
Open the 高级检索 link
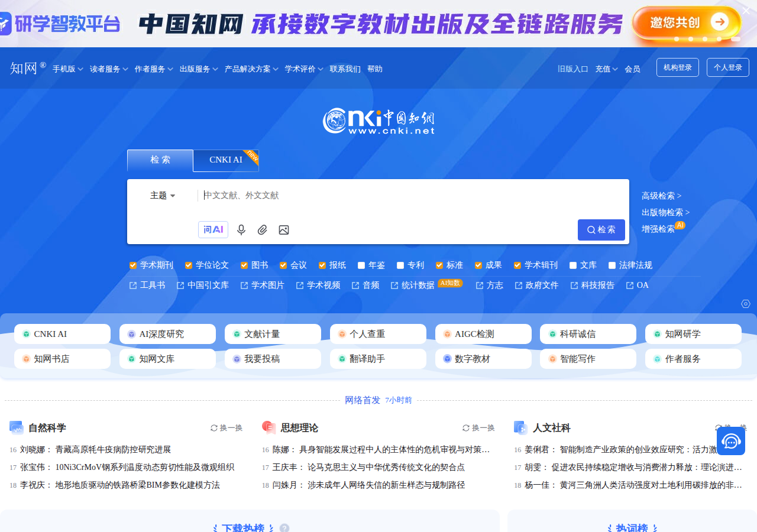pyautogui.click(x=662, y=196)
